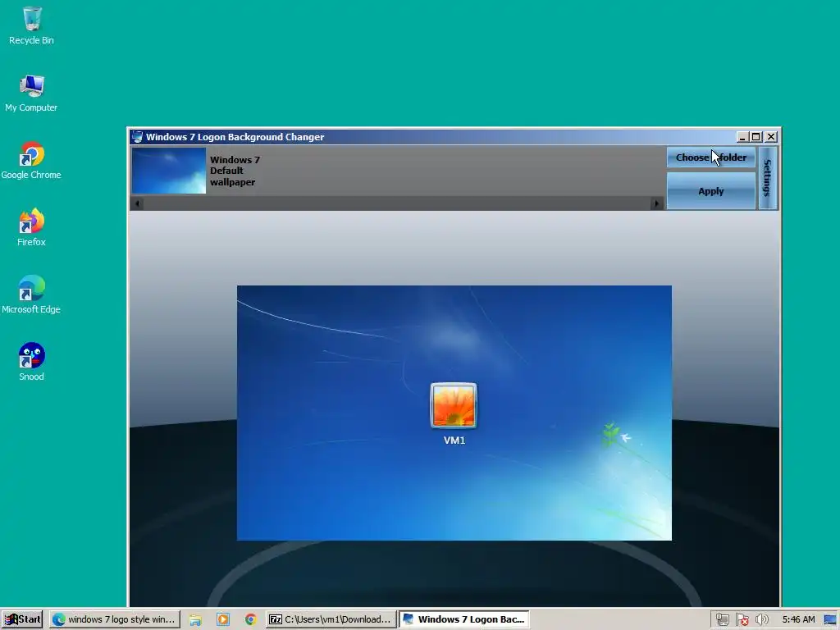Click the Logon Background Changer title bar icon
This screenshot has width=840, height=630.
click(x=137, y=137)
